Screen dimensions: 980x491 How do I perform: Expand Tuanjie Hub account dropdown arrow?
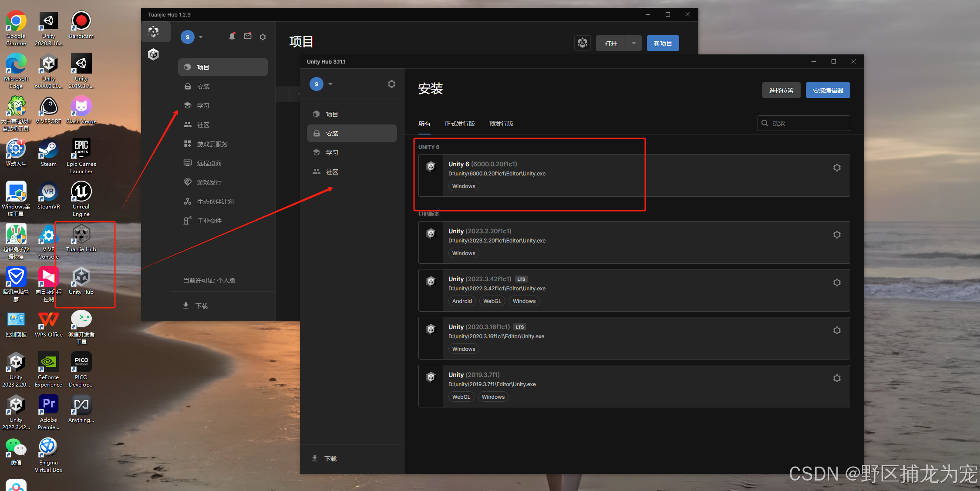click(x=201, y=37)
